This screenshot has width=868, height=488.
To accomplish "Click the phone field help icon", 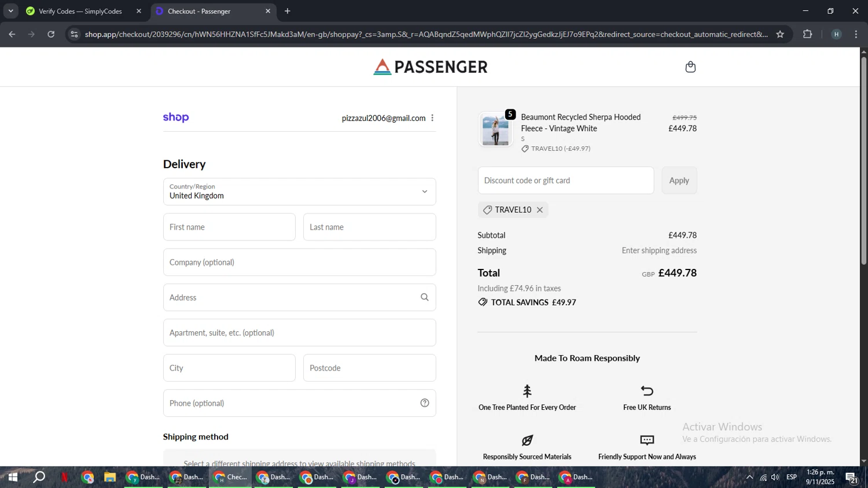I will click(425, 403).
